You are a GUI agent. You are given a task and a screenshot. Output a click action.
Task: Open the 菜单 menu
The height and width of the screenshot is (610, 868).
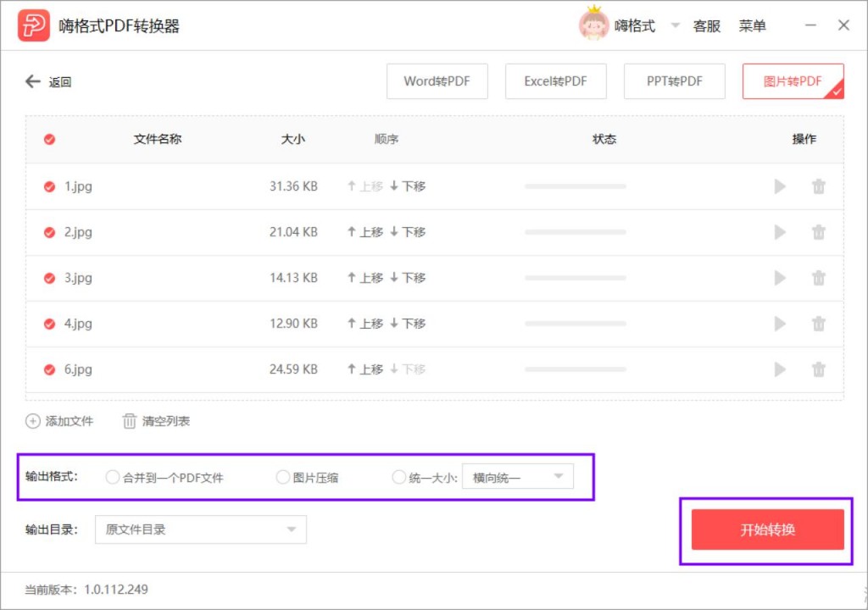[x=753, y=26]
